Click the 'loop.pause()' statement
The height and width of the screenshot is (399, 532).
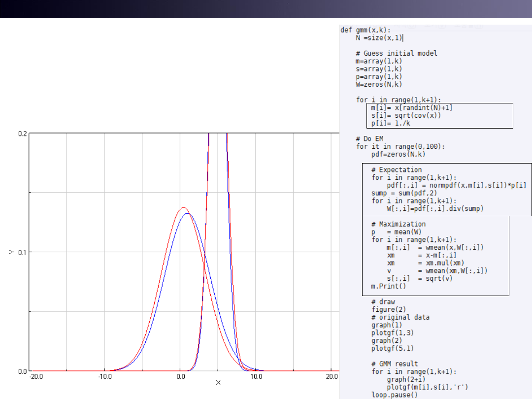(395, 395)
